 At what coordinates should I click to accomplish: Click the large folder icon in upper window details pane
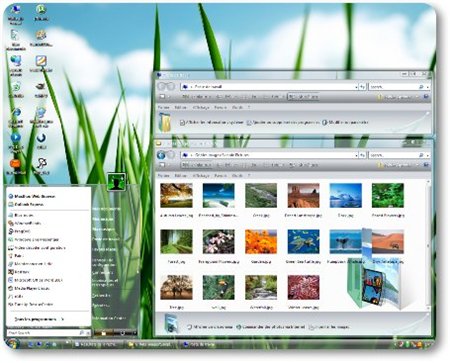click(165, 122)
